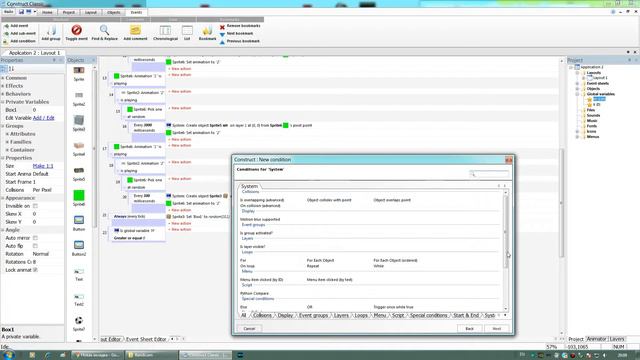
Task: Switch to Chronological view icon
Action: pos(165,30)
